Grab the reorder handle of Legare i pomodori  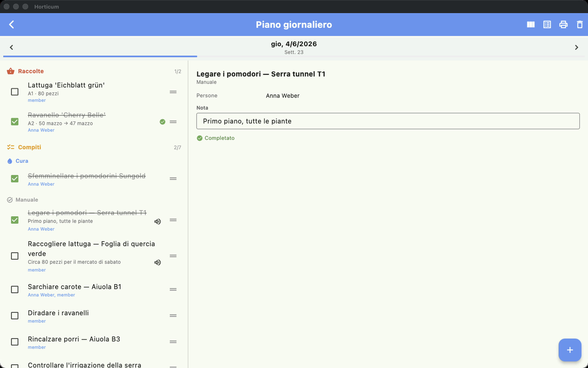click(x=173, y=220)
